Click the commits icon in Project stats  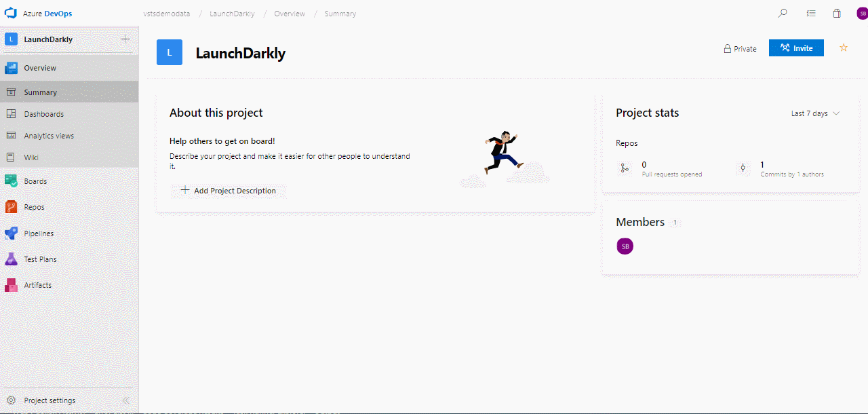coord(743,168)
